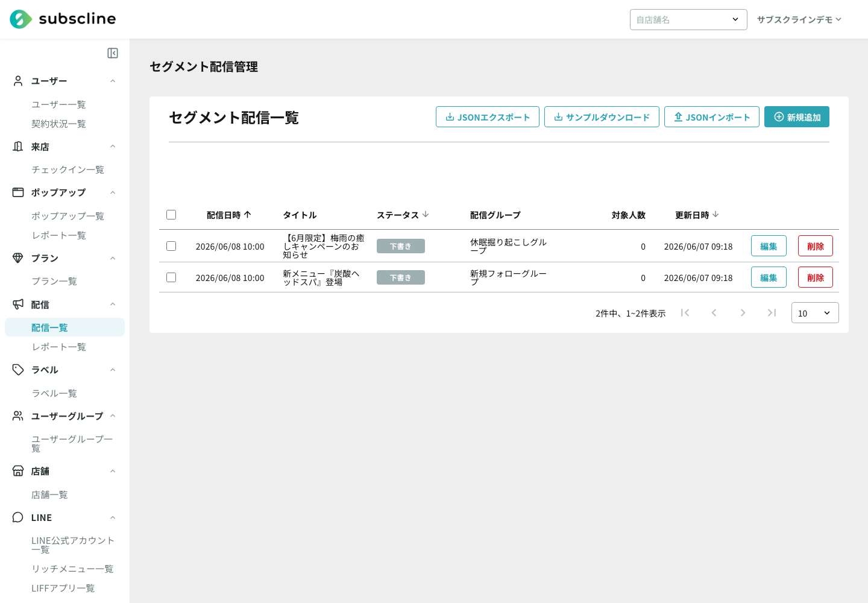Open 契約状況一覧 in the sidebar
The image size is (868, 603).
(58, 124)
